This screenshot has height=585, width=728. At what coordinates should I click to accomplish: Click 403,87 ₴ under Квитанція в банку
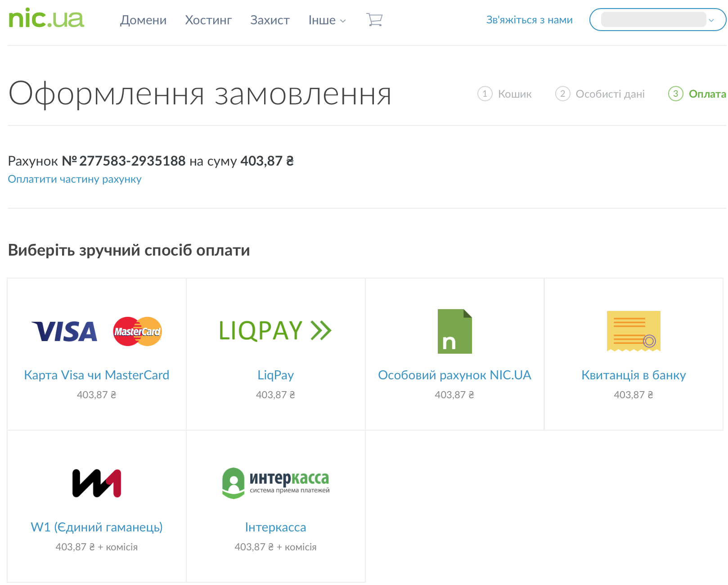[x=634, y=395]
